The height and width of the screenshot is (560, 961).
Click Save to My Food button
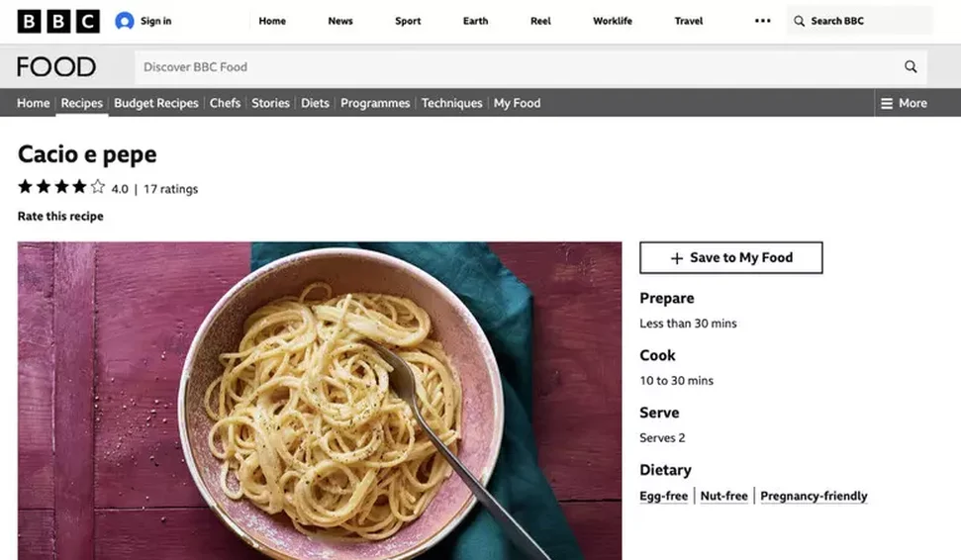click(x=731, y=257)
